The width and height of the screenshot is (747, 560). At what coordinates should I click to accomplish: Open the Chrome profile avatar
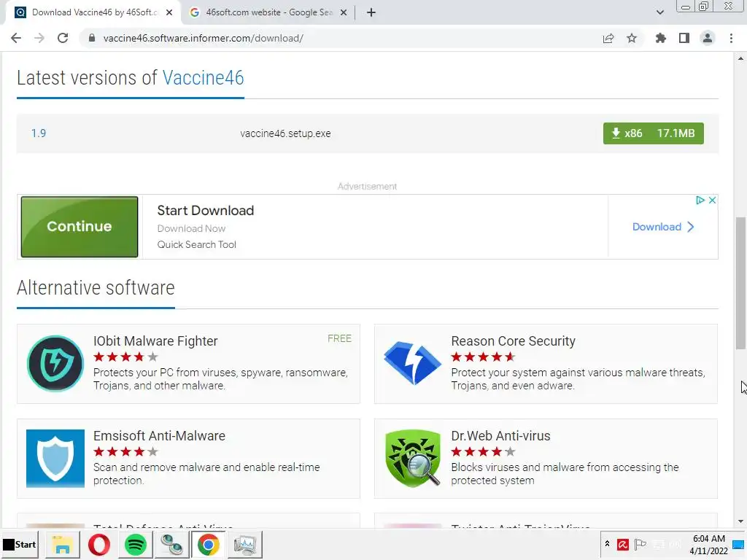[x=708, y=38]
